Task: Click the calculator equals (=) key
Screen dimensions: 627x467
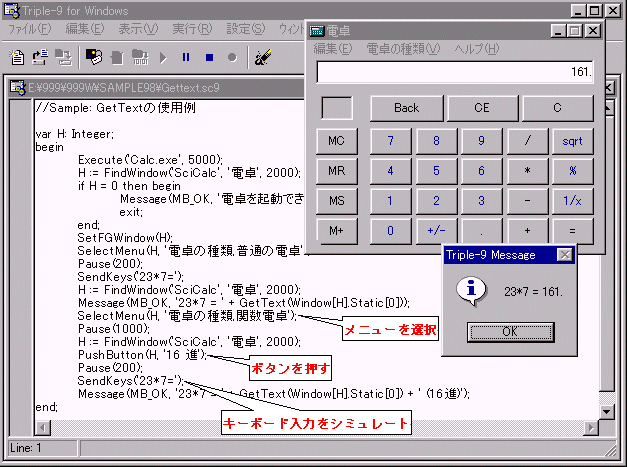Action: (573, 231)
